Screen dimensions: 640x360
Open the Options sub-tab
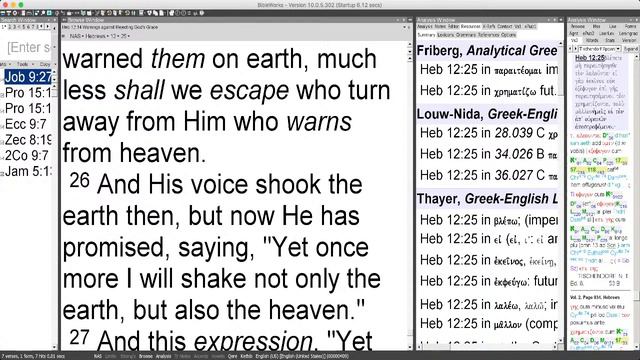508,35
